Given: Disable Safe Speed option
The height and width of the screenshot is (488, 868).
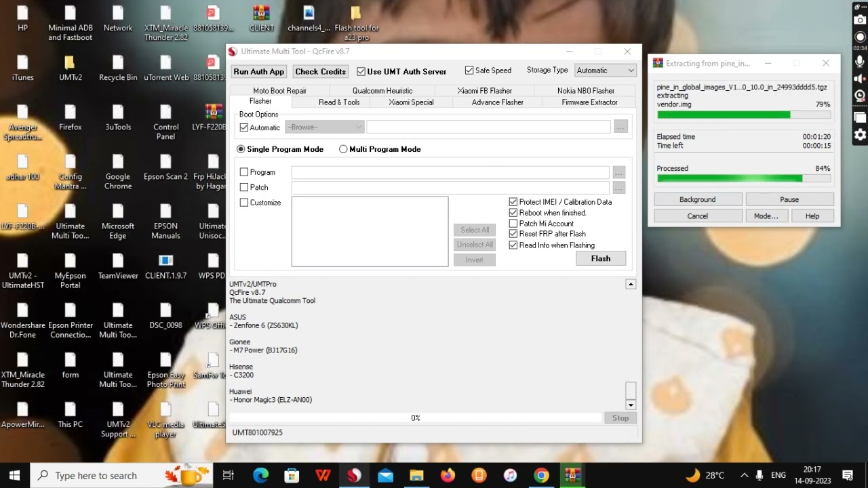Looking at the screenshot, I should point(469,70).
